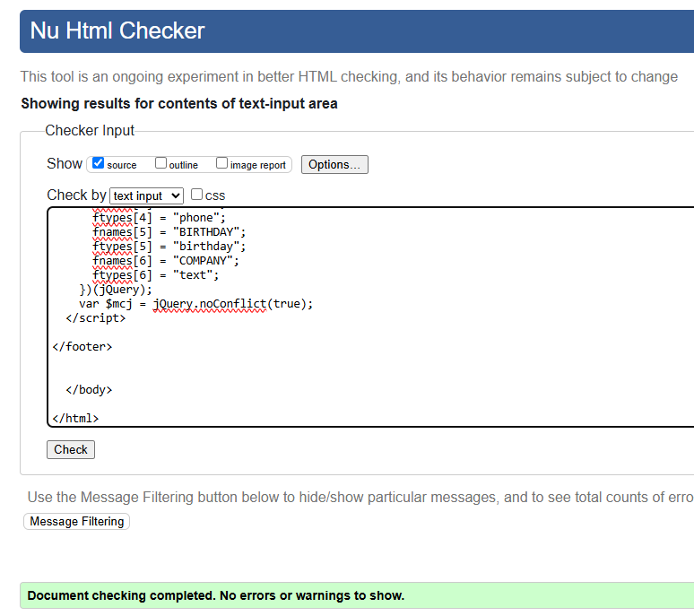Click the ftypes[6] = "text" line

pyautogui.click(x=156, y=275)
